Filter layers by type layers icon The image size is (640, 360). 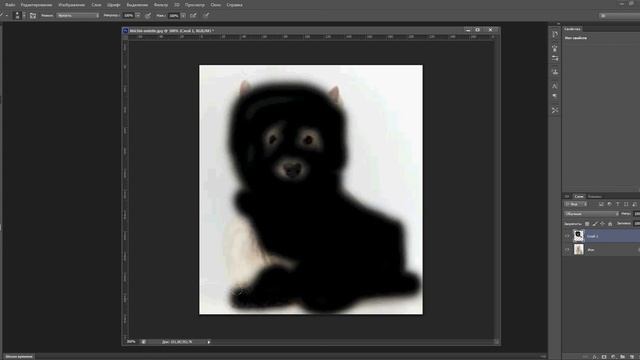[618, 204]
